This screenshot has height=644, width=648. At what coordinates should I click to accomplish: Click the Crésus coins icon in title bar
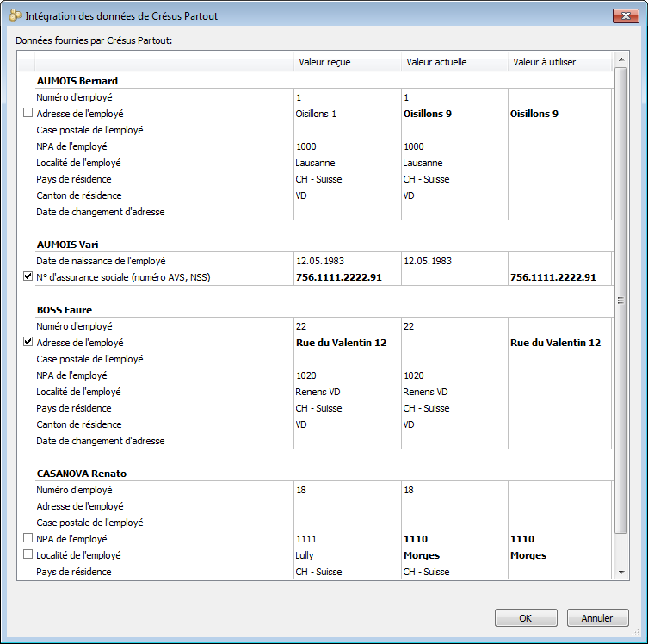[15, 16]
